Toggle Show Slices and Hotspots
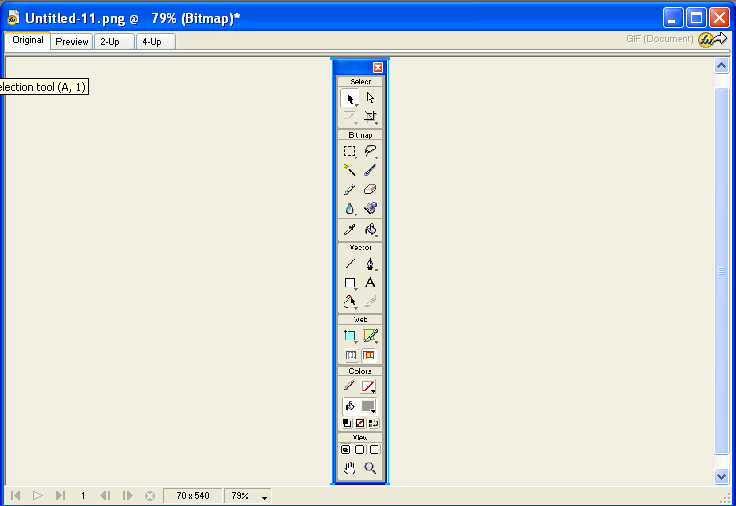Viewport: 736px width, 506px height. (369, 354)
